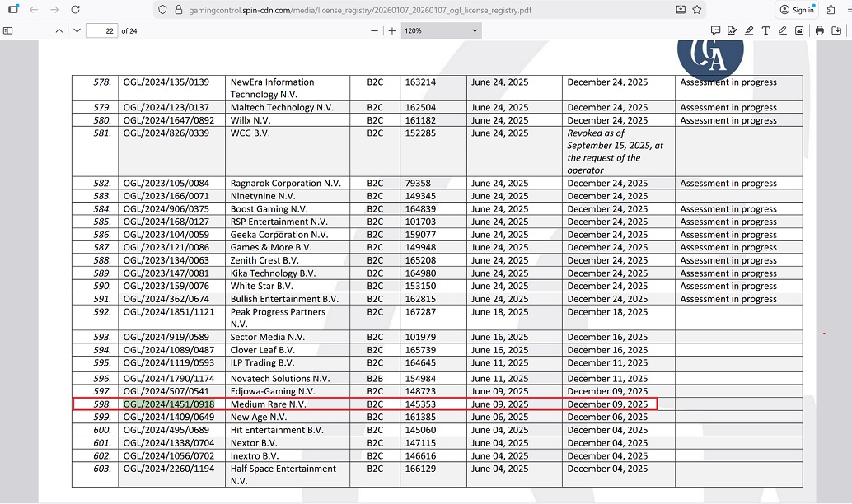The width and height of the screenshot is (852, 504).
Task: Select the add image tool
Action: pyautogui.click(x=799, y=30)
